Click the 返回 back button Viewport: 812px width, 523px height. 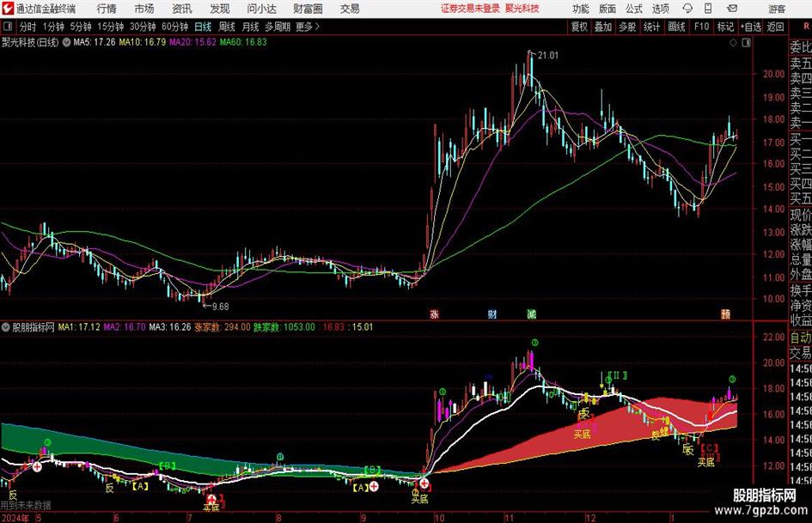pos(775,27)
